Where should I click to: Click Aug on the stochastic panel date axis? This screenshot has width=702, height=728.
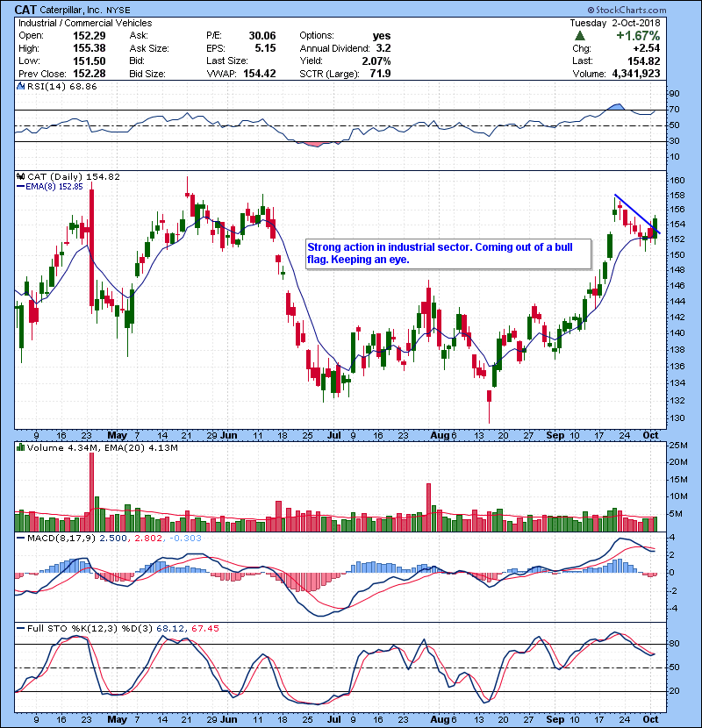(x=440, y=719)
